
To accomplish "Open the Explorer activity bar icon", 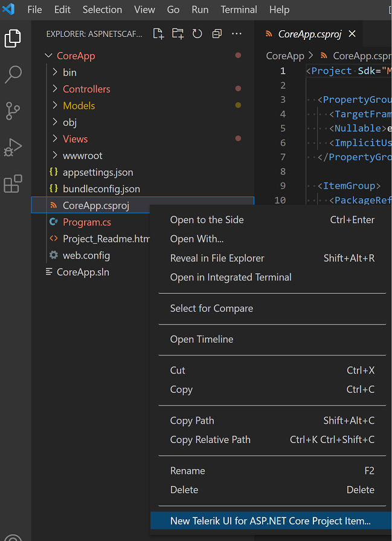I will click(13, 38).
